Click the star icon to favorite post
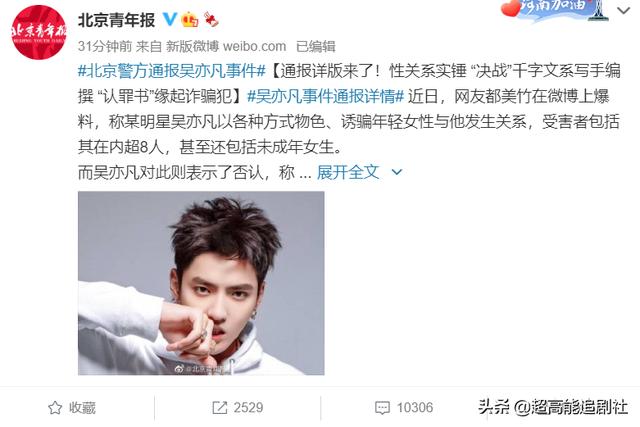Viewport: 640px width, 427px height. (x=55, y=407)
